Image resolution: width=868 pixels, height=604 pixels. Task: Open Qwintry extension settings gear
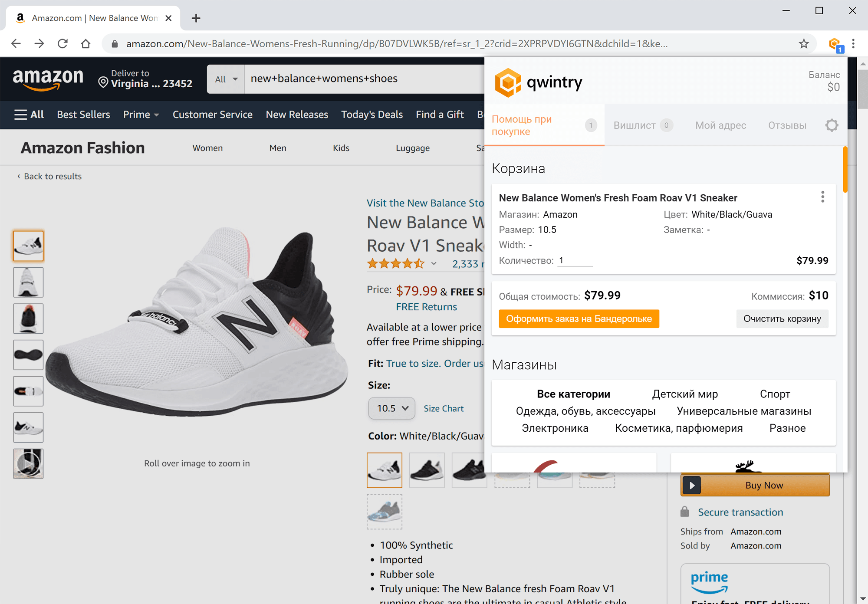click(x=832, y=125)
